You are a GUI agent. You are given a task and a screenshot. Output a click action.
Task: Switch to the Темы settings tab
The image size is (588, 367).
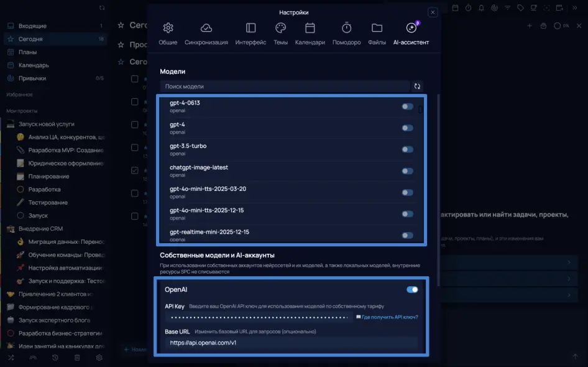pos(280,34)
